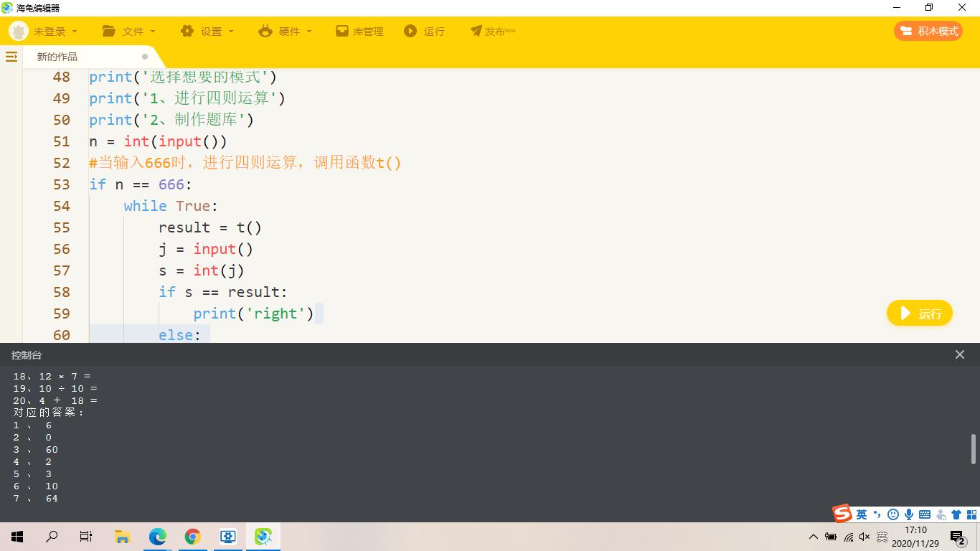Click the folder icon beside 文件
This screenshot has width=980, height=551.
pyautogui.click(x=109, y=31)
